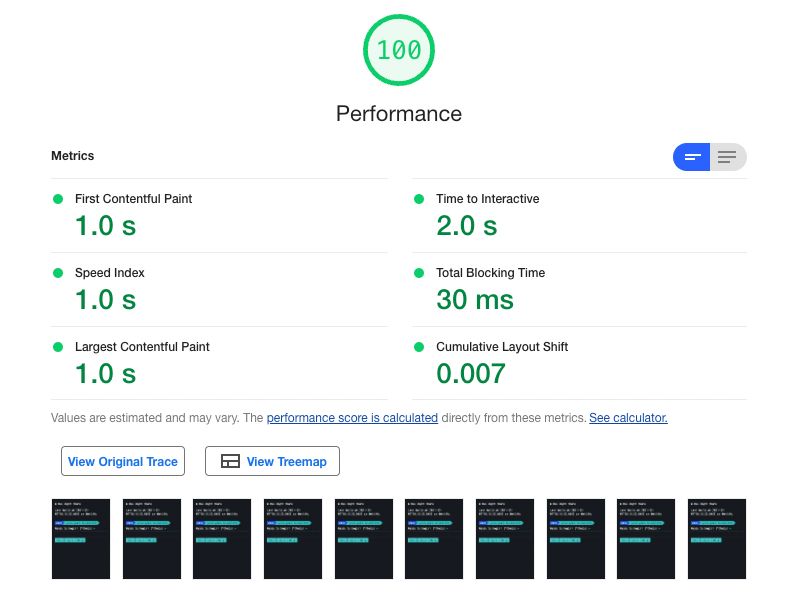Click Time to Interactive green status dot
Screen dimensions: 792x604
tap(420, 199)
